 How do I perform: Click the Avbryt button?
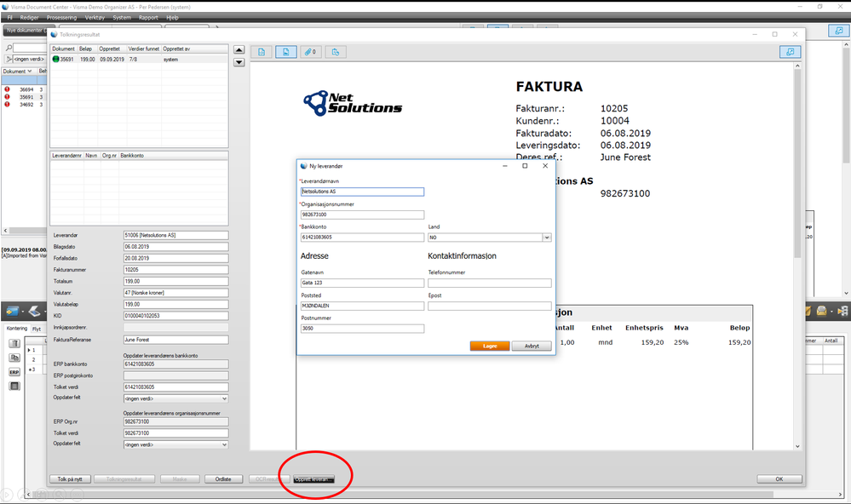pyautogui.click(x=532, y=346)
